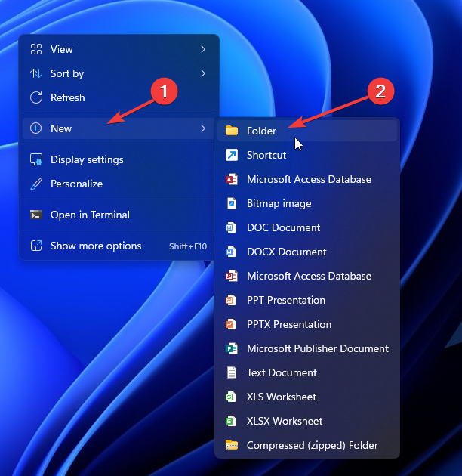Viewport: 462px width, 476px height.
Task: Open the View menu entry
Action: 119,49
